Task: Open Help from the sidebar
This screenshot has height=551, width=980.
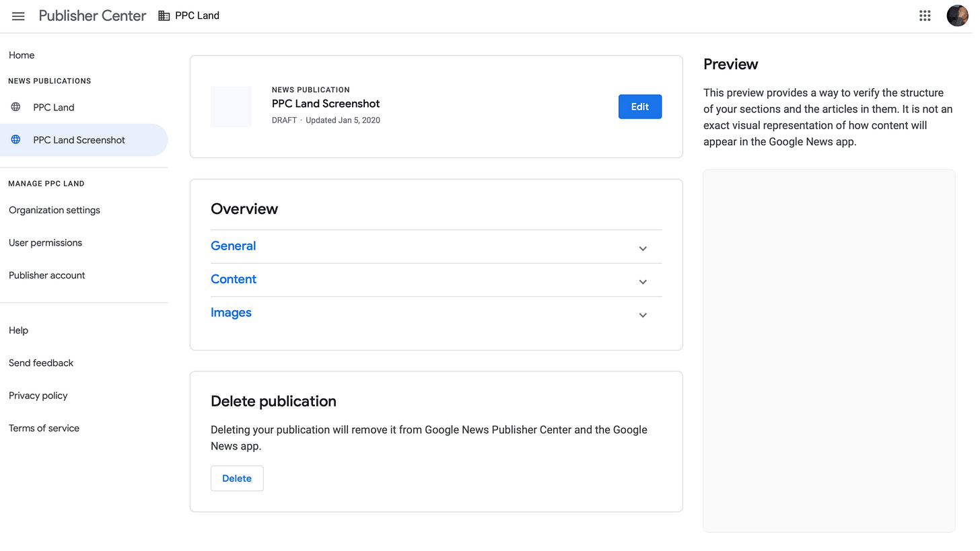Action: 18,330
